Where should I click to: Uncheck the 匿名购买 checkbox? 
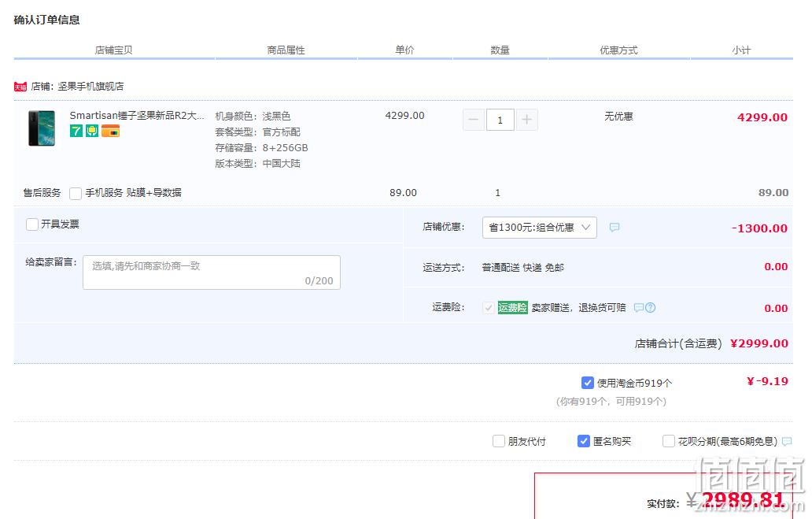pyautogui.click(x=584, y=441)
